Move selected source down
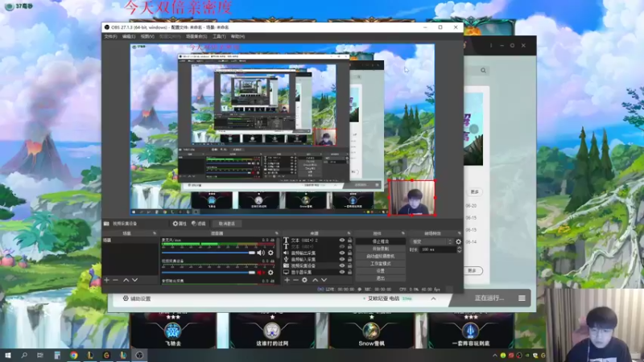 [x=324, y=280]
